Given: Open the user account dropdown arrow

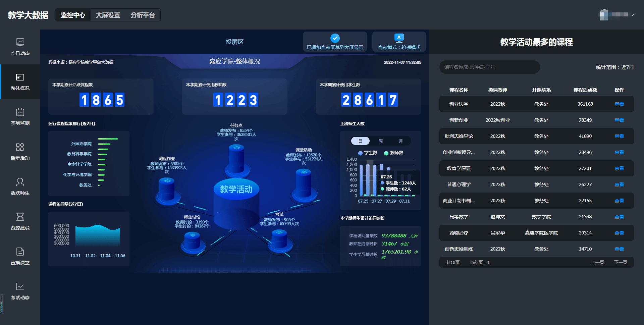Looking at the screenshot, I should pyautogui.click(x=633, y=15).
